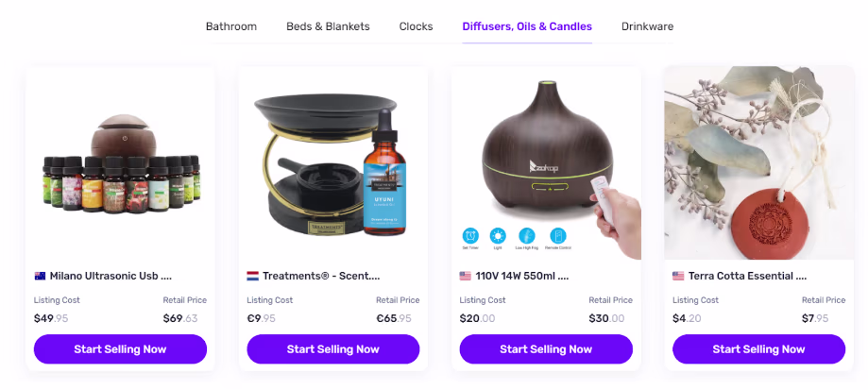Screen dimensions: 868x390
Task: Start selling the Milano Ultrasonic Usb product
Action: coord(120,349)
